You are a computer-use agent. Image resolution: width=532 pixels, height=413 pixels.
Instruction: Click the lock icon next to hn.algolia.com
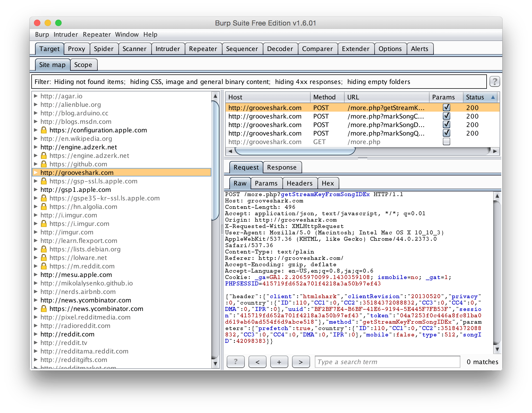(x=44, y=206)
